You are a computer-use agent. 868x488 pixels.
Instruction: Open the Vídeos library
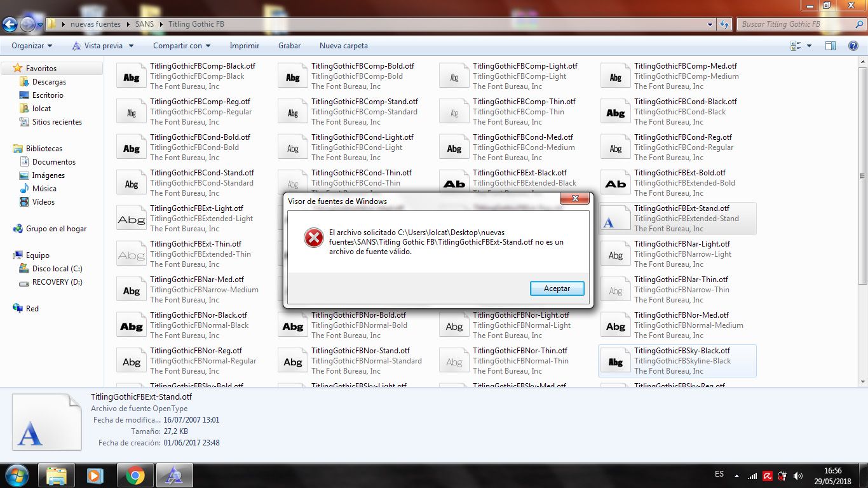43,202
